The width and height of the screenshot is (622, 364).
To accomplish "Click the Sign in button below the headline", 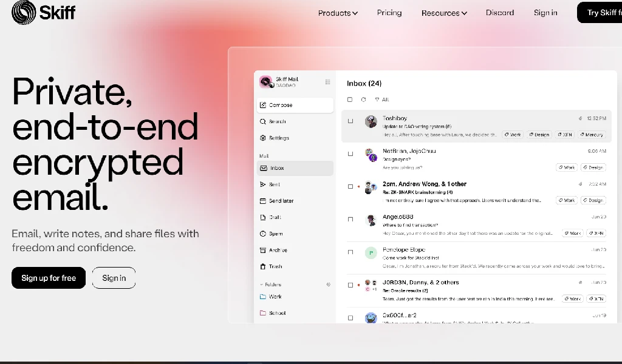I will tap(114, 278).
